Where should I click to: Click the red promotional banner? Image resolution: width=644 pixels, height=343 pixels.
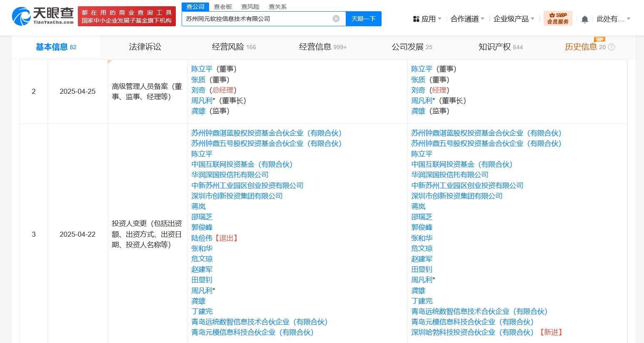coord(127,16)
